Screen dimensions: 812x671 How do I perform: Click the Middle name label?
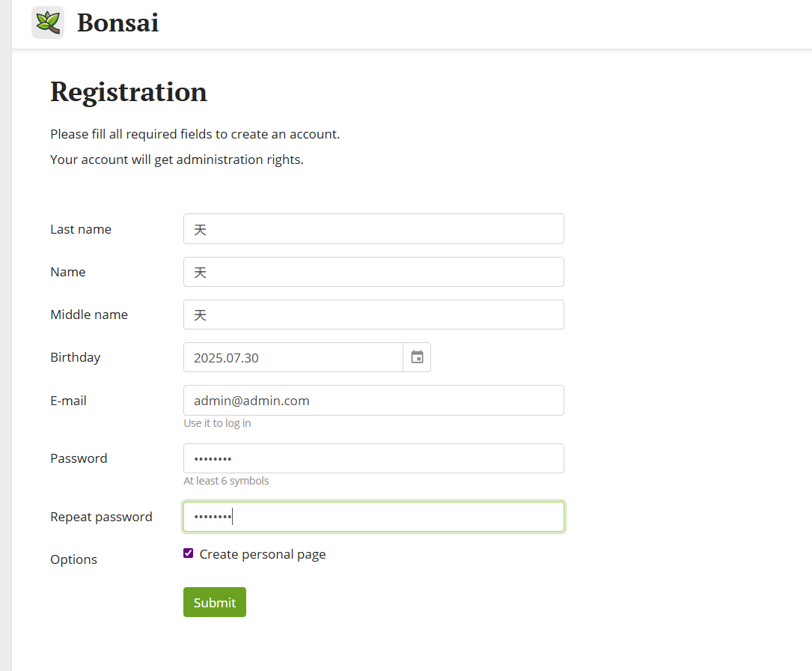click(x=89, y=315)
